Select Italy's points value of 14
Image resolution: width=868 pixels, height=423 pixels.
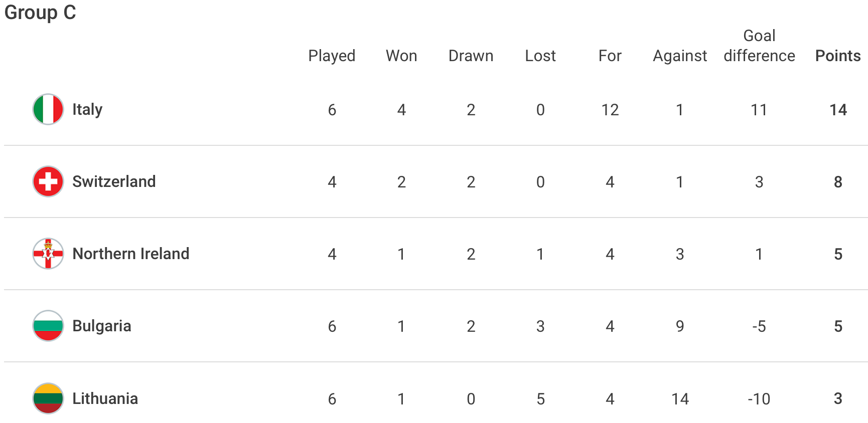tap(838, 110)
